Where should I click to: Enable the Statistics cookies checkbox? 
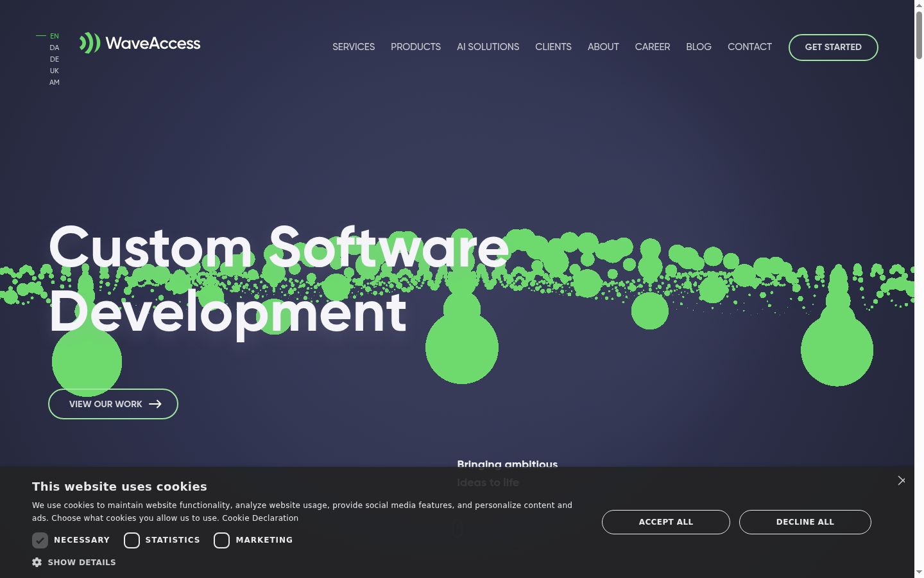pos(132,540)
